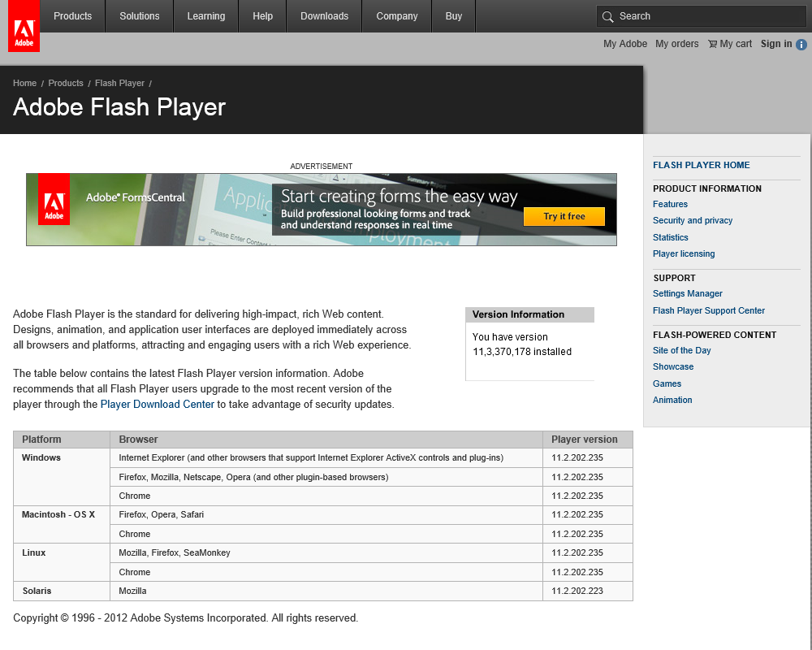Open the Solutions menu
812x650 pixels.
coord(140,16)
